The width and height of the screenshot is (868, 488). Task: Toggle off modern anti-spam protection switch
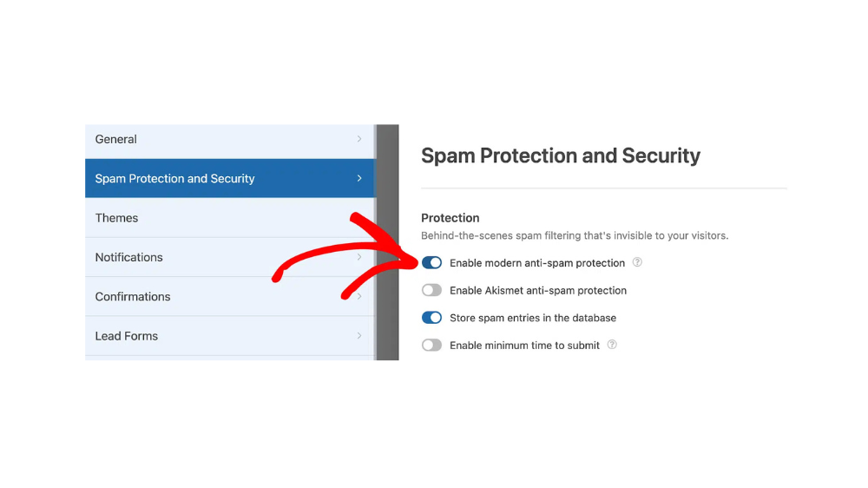tap(431, 262)
